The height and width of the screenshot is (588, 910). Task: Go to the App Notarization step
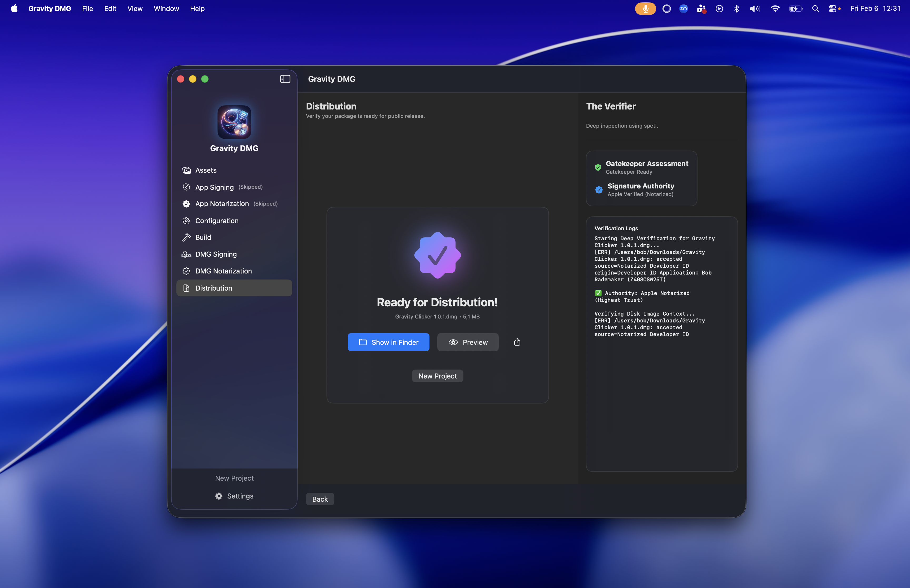[x=222, y=204]
